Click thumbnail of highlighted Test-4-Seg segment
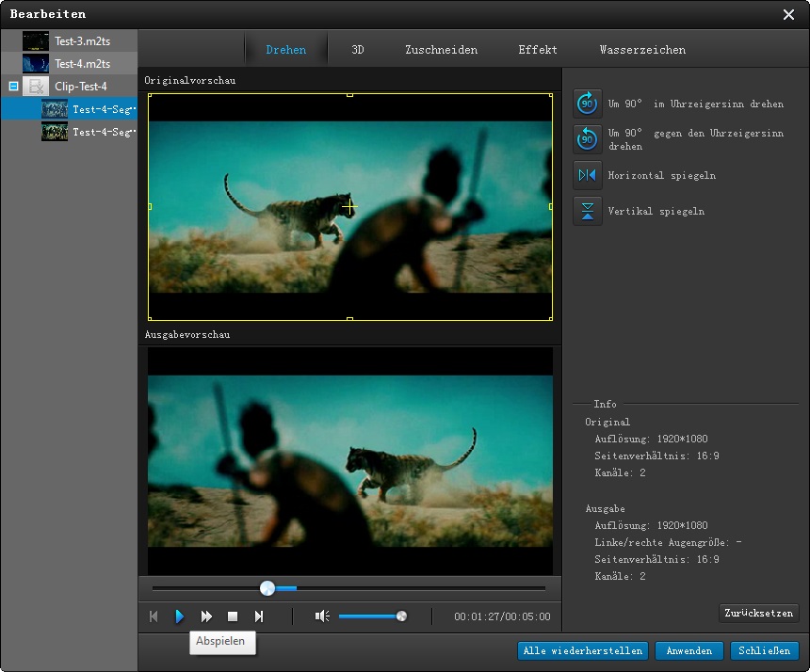The image size is (810, 672). pos(55,109)
